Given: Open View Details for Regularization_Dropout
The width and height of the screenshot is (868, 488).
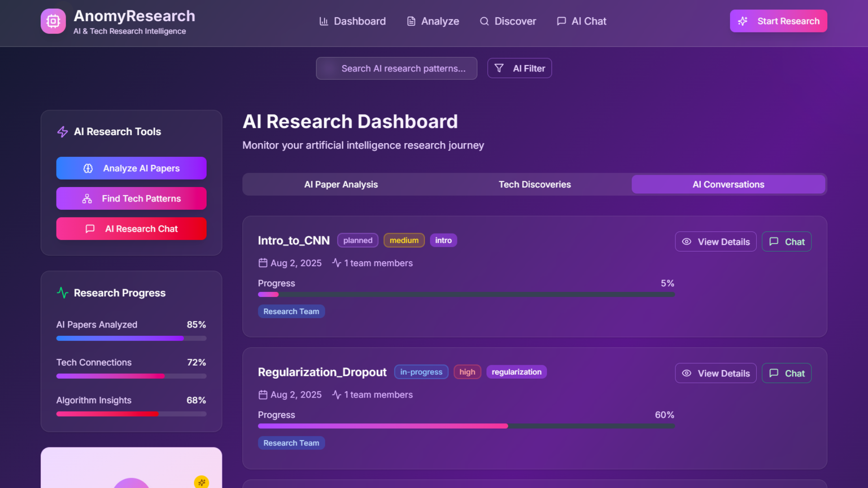Looking at the screenshot, I should [716, 373].
